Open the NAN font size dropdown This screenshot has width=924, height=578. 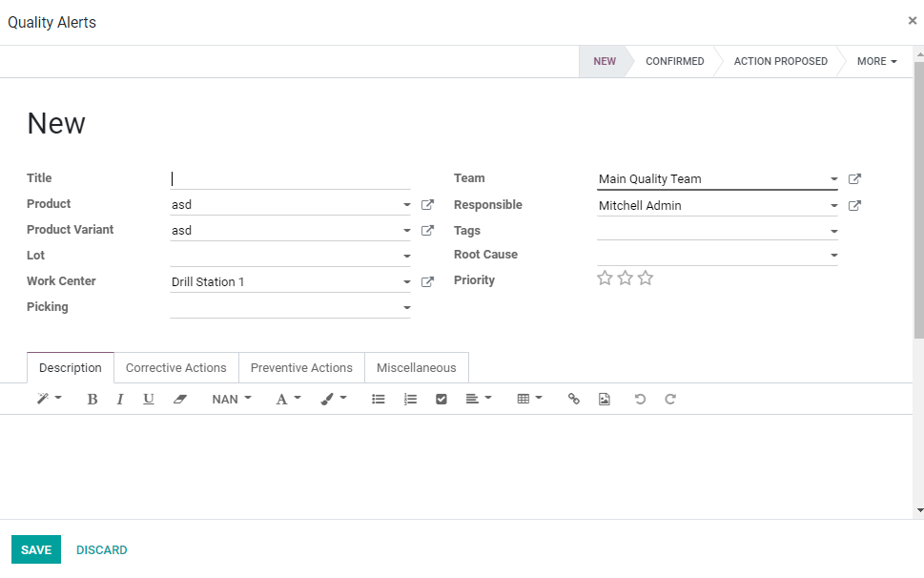click(232, 400)
